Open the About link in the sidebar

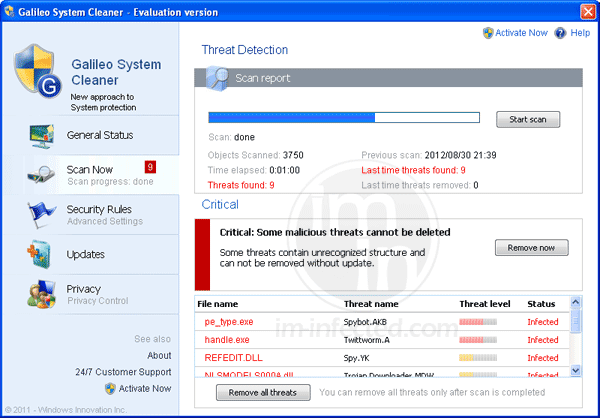click(x=159, y=356)
